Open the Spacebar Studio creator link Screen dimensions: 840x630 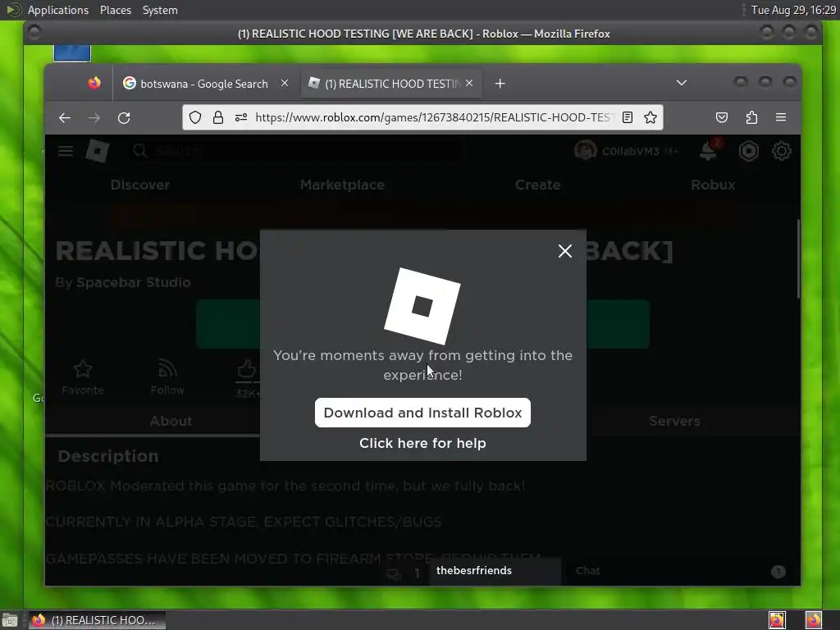click(134, 282)
